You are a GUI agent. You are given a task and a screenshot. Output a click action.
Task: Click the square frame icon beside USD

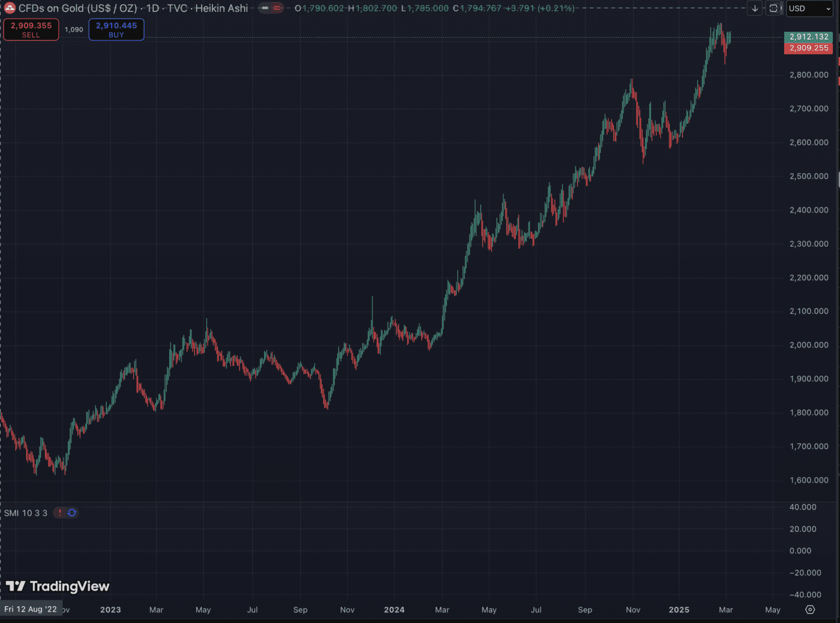coord(773,8)
